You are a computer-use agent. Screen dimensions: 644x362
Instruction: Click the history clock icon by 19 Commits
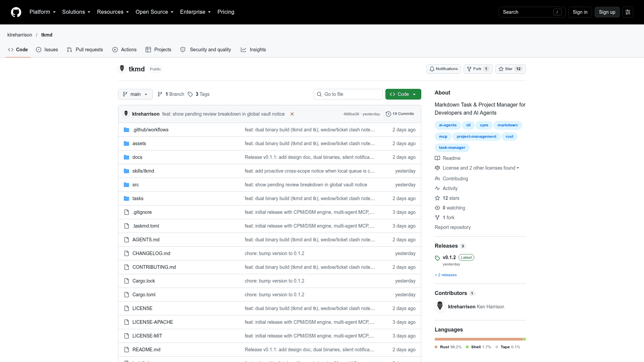pos(388,114)
